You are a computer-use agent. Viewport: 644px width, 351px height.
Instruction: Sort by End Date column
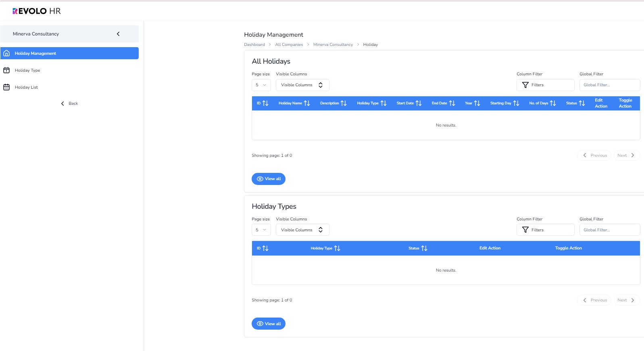[444, 103]
